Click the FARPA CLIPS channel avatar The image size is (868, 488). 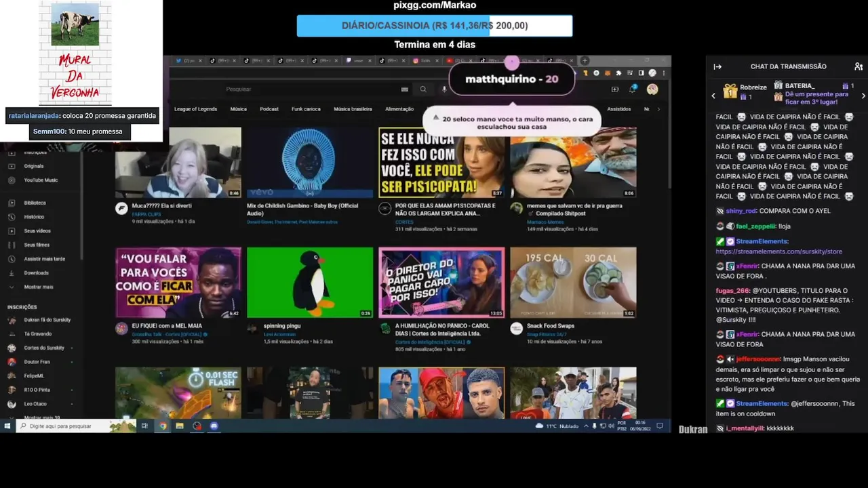pos(121,208)
